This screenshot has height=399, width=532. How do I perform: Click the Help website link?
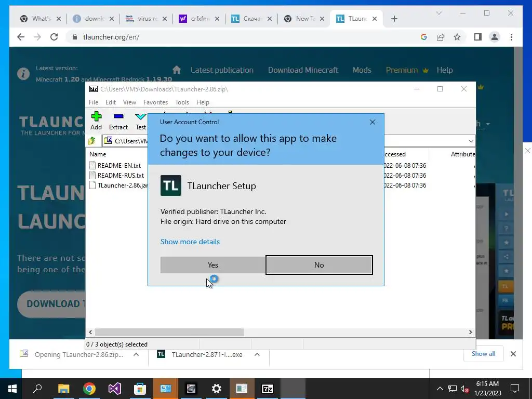coord(445,70)
